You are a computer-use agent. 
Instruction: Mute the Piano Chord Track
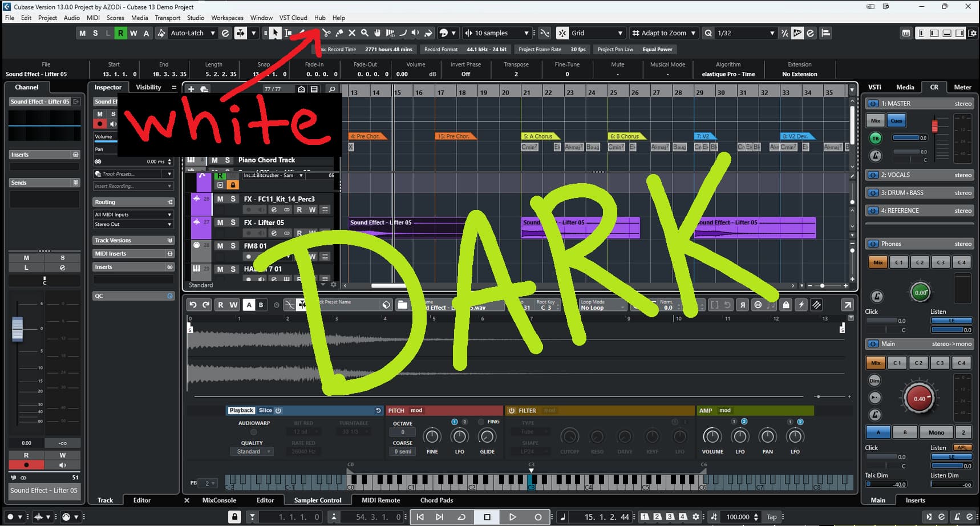coord(214,160)
